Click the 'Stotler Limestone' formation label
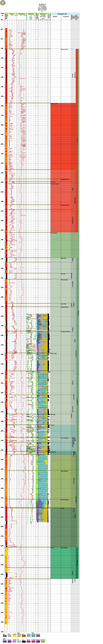The height and width of the screenshot is (644, 103). pyautogui.click(x=65, y=280)
